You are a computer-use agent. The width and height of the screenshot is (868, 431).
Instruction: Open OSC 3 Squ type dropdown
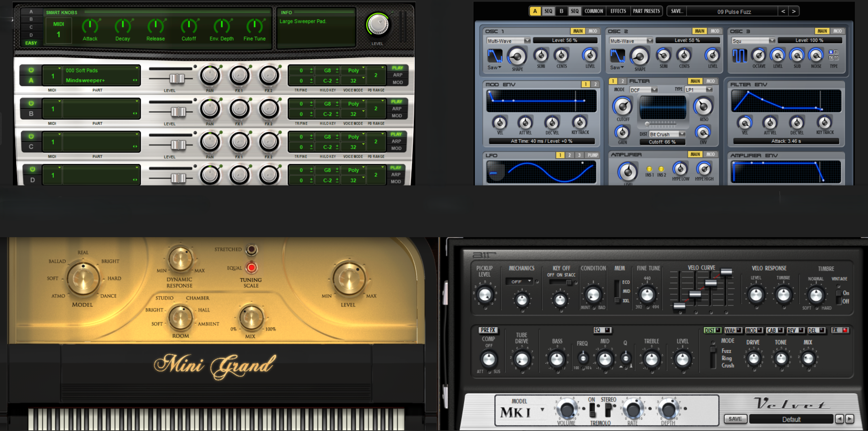pos(753,41)
